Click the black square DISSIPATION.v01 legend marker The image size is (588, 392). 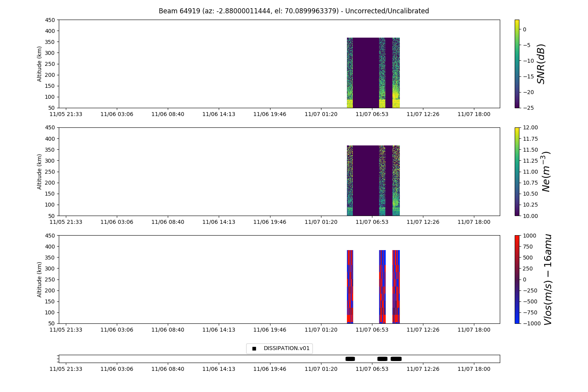tap(254, 348)
